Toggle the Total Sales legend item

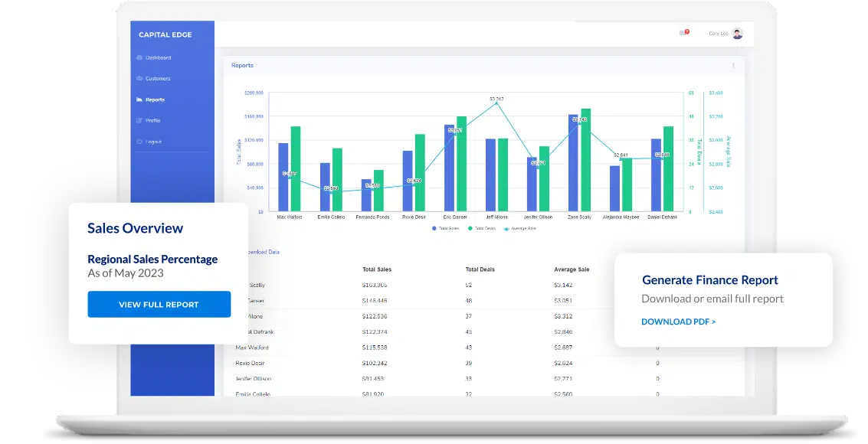pyautogui.click(x=446, y=228)
